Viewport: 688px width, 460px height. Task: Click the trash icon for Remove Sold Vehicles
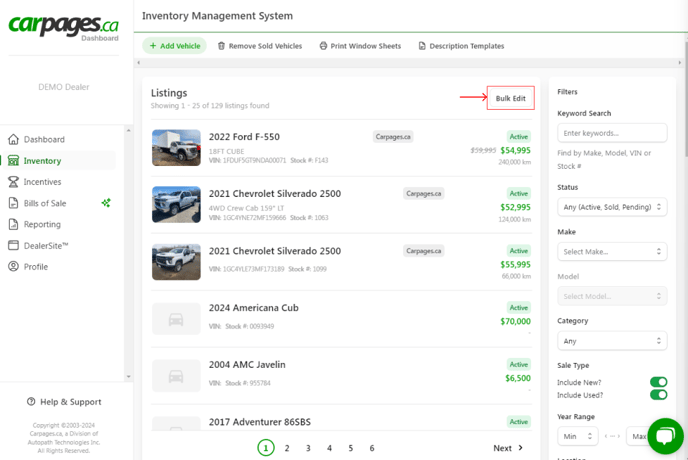coord(222,46)
